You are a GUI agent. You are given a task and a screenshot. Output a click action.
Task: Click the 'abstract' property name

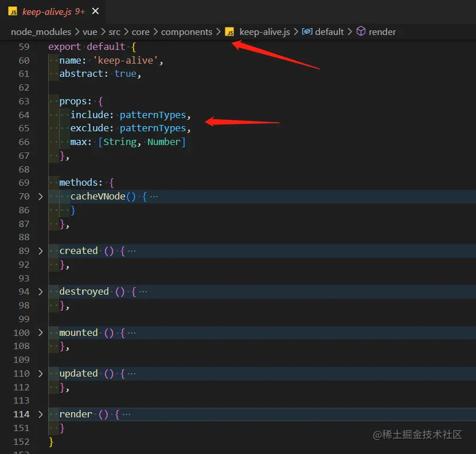81,74
